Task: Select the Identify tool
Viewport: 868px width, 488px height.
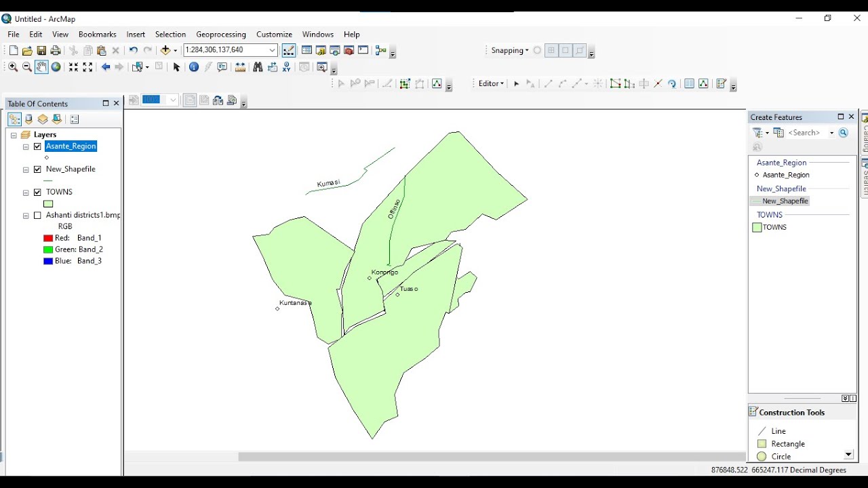Action: (x=194, y=66)
